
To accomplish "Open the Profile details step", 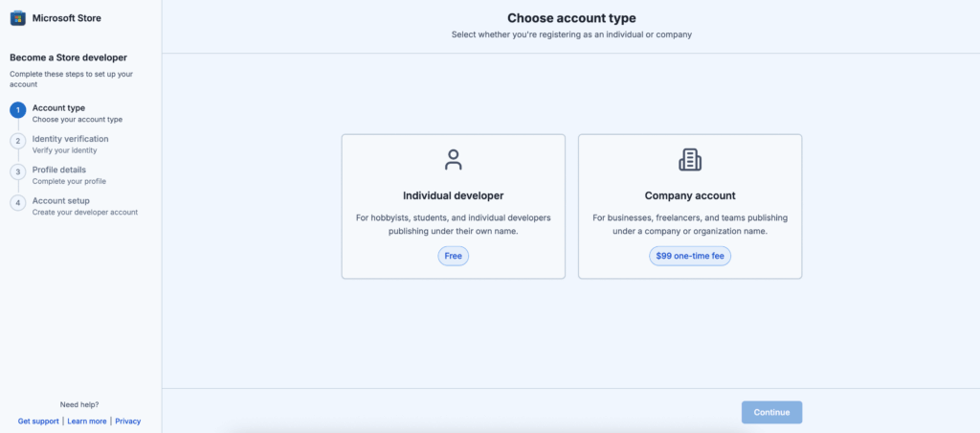I will 69,175.
